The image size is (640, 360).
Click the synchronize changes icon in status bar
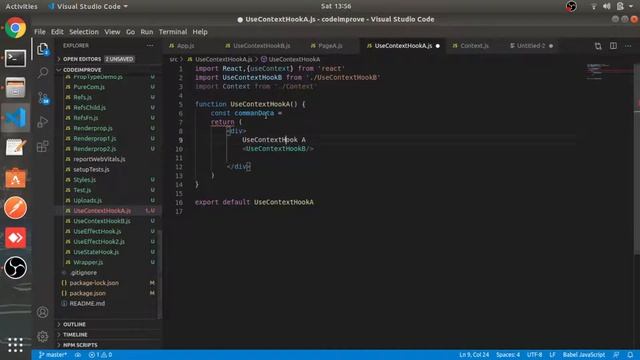[78, 355]
